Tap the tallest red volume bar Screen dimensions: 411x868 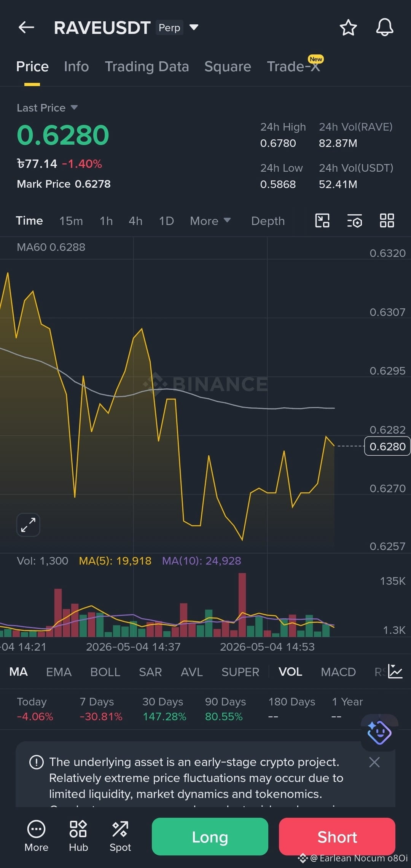(242, 605)
